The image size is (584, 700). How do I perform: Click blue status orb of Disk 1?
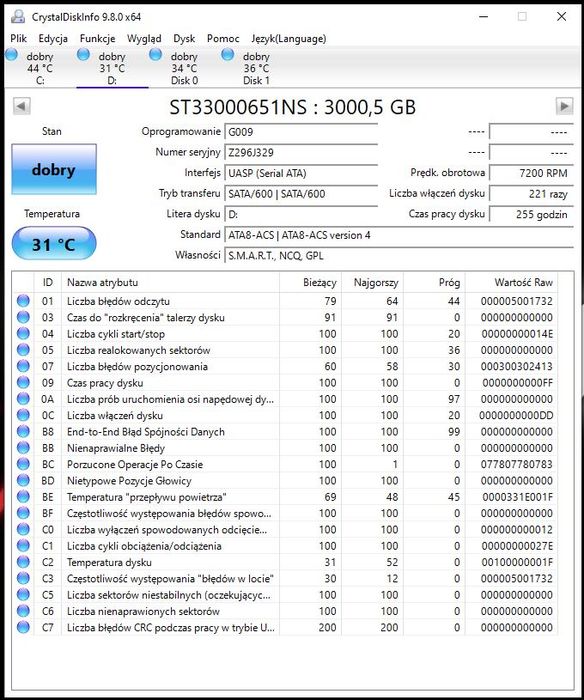[x=228, y=55]
